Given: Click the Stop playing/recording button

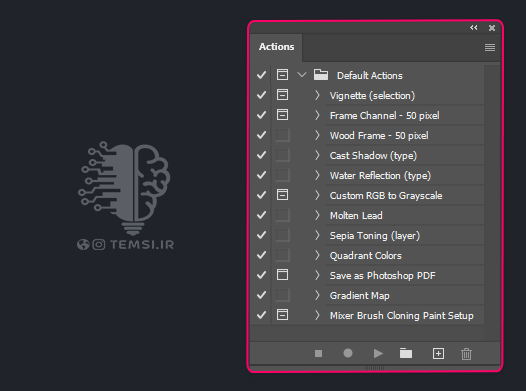Looking at the screenshot, I should 318,353.
